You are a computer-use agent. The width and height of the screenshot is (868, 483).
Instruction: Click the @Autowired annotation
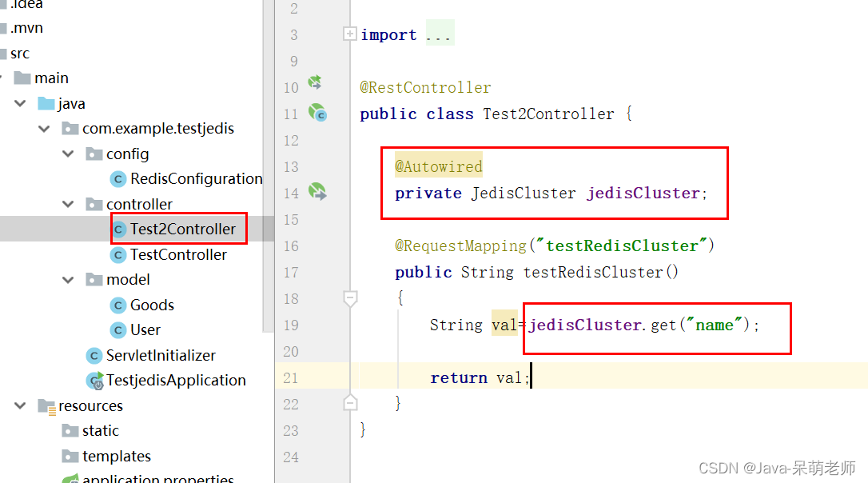(439, 166)
